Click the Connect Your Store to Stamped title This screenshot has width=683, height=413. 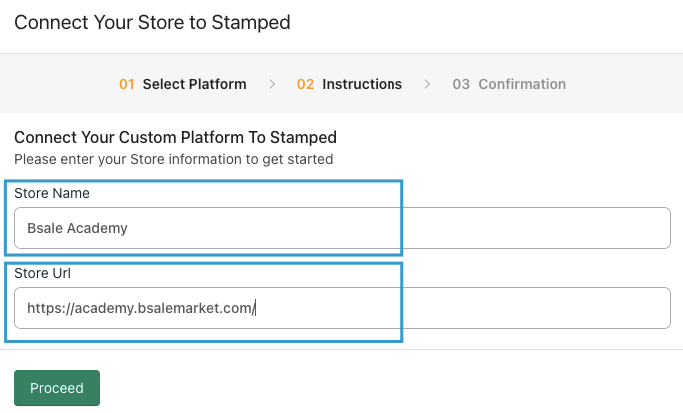152,22
